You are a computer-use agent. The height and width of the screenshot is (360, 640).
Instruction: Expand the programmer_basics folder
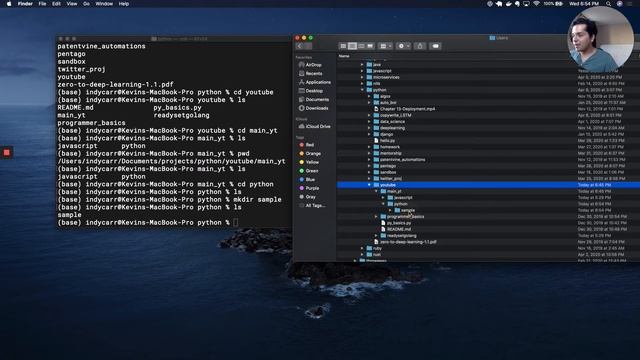pyautogui.click(x=376, y=217)
